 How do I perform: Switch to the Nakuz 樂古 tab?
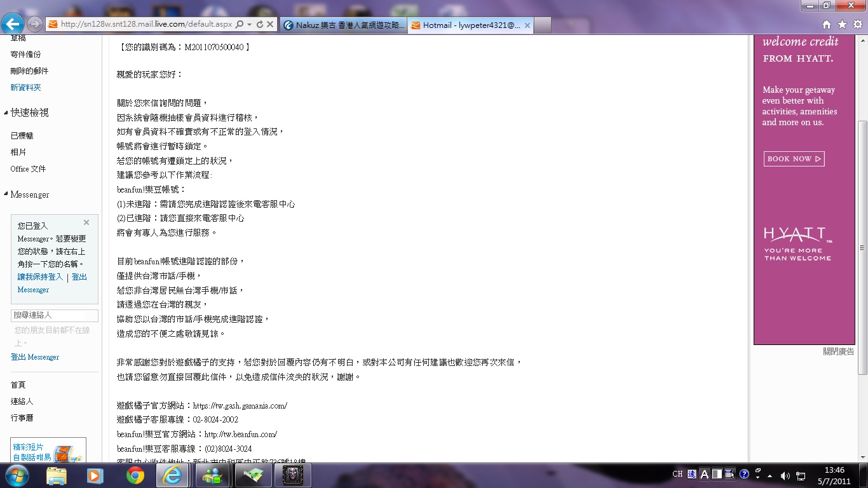[x=343, y=25]
